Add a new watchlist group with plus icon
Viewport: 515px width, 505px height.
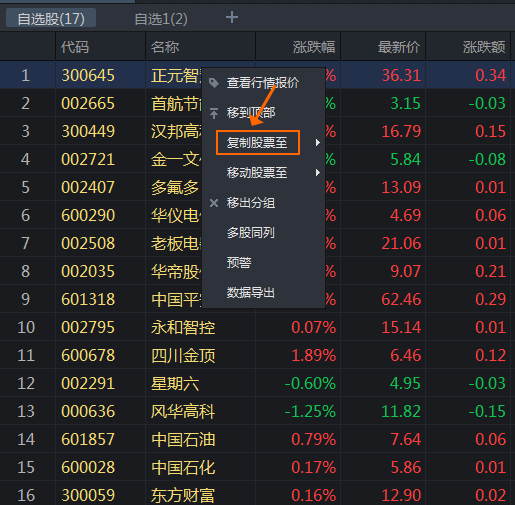click(232, 17)
